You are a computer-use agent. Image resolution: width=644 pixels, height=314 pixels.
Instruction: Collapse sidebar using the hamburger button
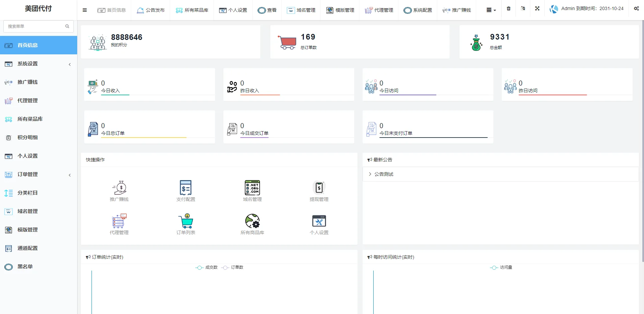85,10
